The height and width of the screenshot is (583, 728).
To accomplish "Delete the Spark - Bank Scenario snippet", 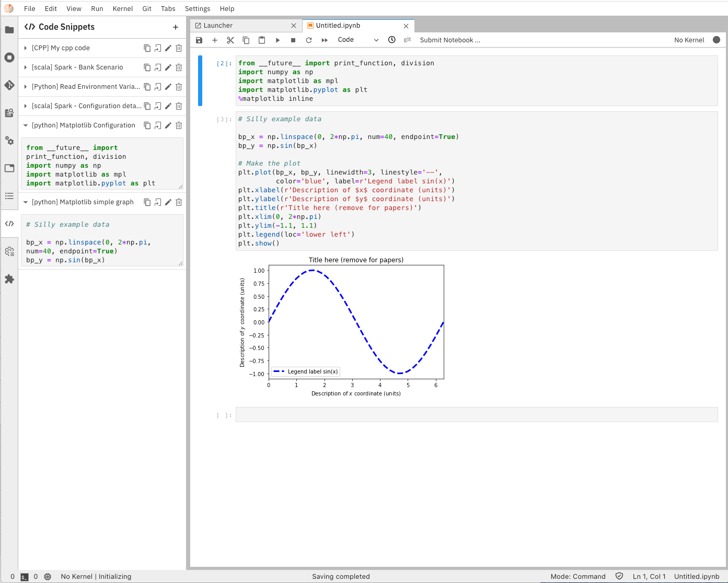I will 179,67.
